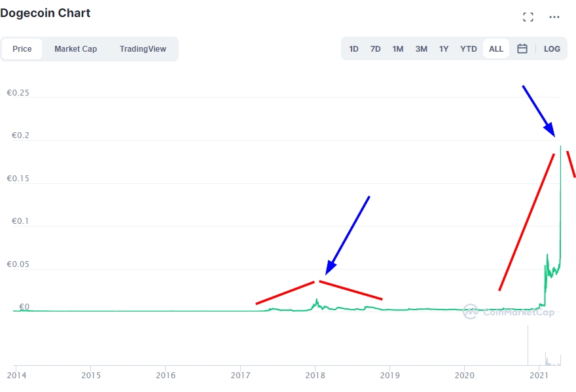Open the calendar date range picker
This screenshot has width=576, height=392.
click(522, 48)
